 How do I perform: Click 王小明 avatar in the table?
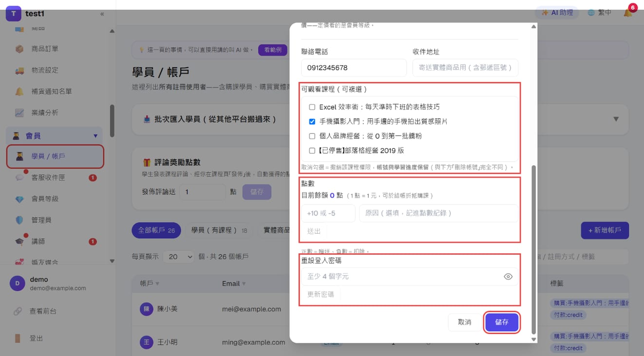click(147, 342)
